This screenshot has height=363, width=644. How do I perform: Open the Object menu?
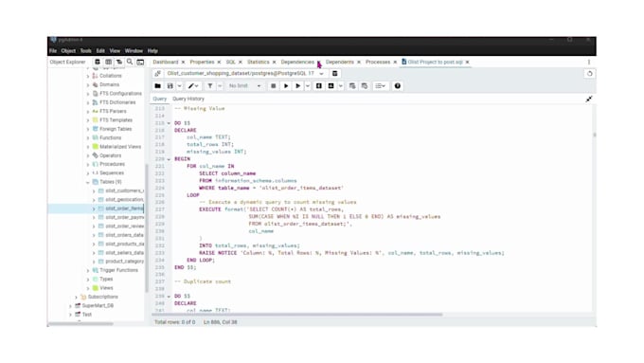click(68, 51)
